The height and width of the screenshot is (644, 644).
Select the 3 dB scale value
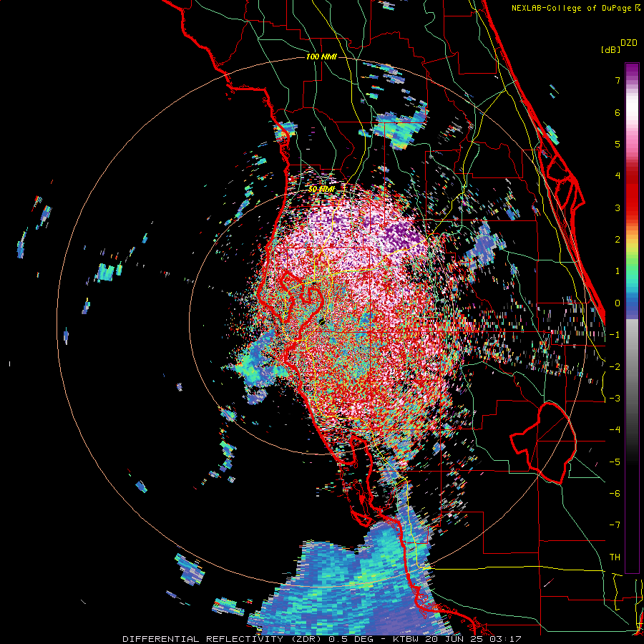click(x=618, y=208)
